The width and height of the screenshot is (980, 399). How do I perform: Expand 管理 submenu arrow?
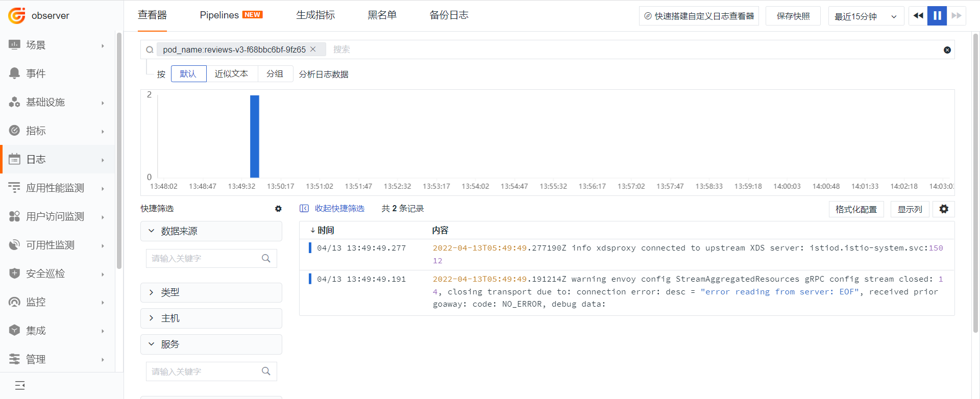point(103,360)
